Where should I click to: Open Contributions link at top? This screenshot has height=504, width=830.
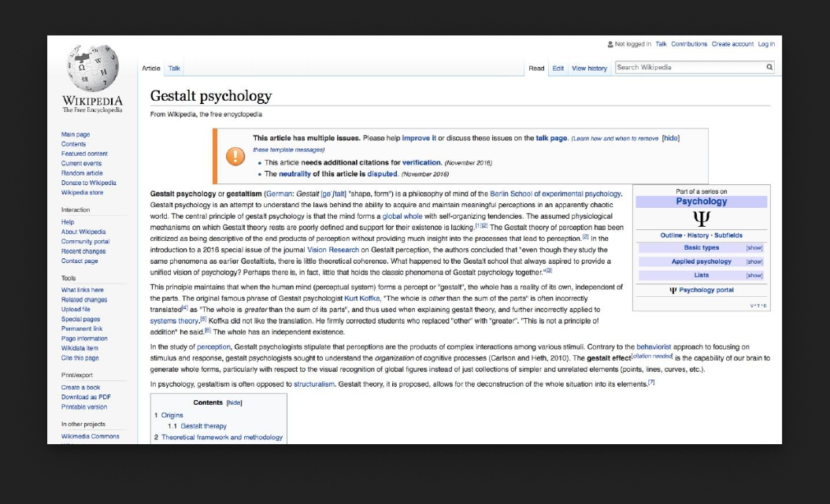point(689,44)
